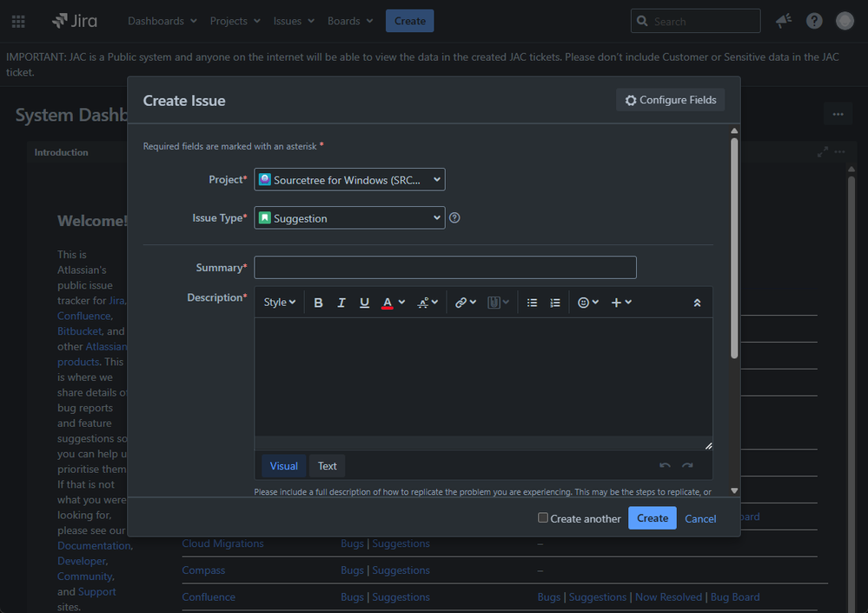Image resolution: width=868 pixels, height=613 pixels.
Task: Click the dashboard three-dots menu icon
Action: point(838,115)
